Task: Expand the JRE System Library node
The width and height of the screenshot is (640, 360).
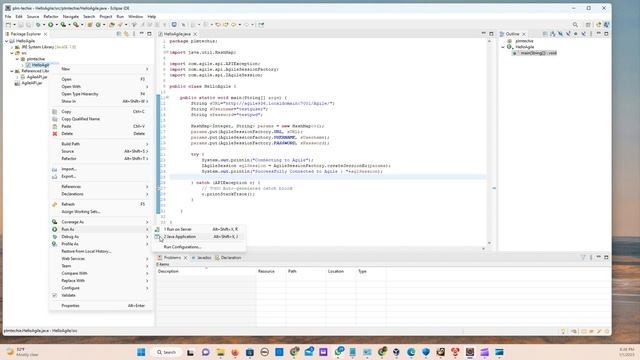Action: click(x=12, y=47)
